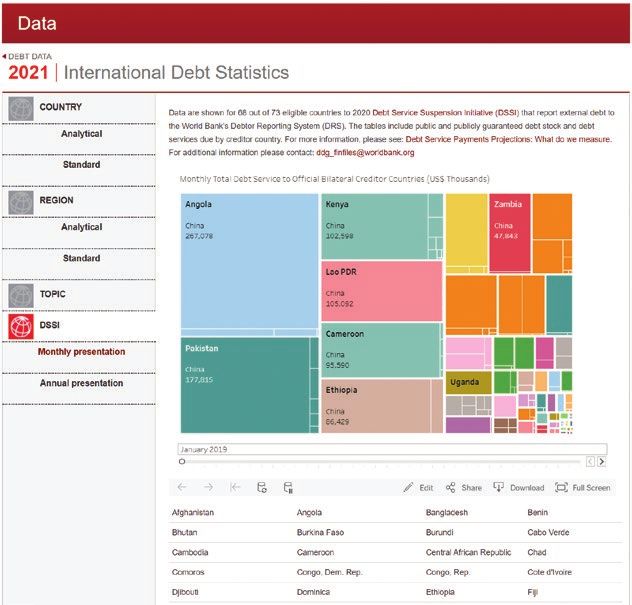Go back via DEBT DATA arrow

pyautogui.click(x=4, y=56)
